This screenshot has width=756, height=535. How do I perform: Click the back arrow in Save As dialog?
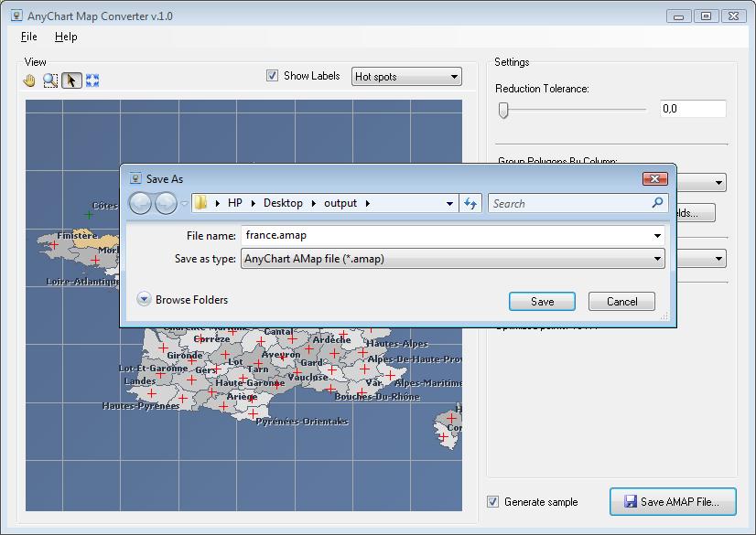pyautogui.click(x=140, y=203)
